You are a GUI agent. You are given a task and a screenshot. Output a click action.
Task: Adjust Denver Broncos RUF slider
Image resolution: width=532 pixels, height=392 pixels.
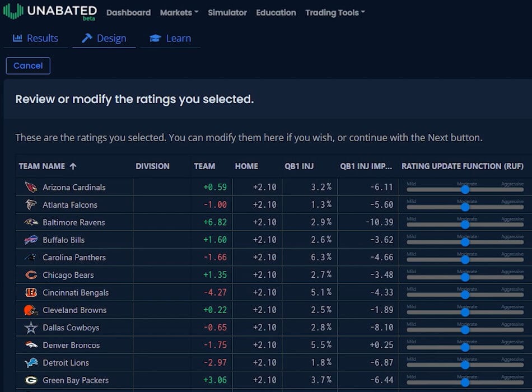(465, 348)
